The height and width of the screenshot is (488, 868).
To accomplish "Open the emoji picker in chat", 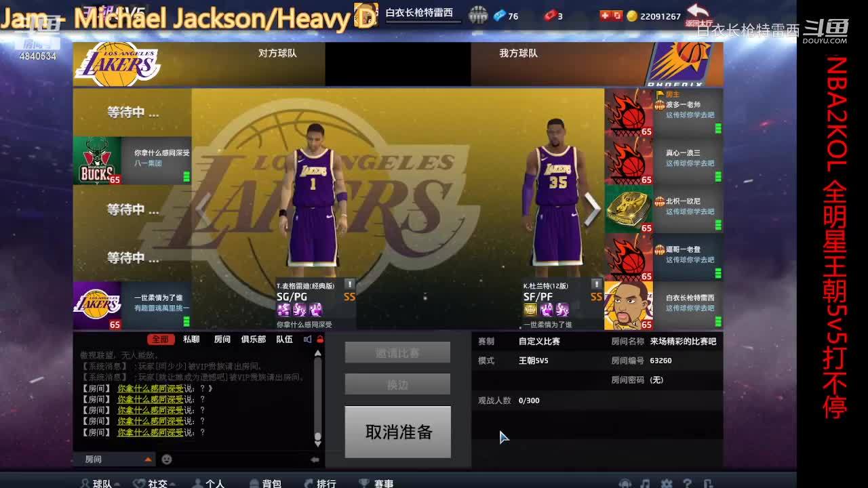I will 167,460.
